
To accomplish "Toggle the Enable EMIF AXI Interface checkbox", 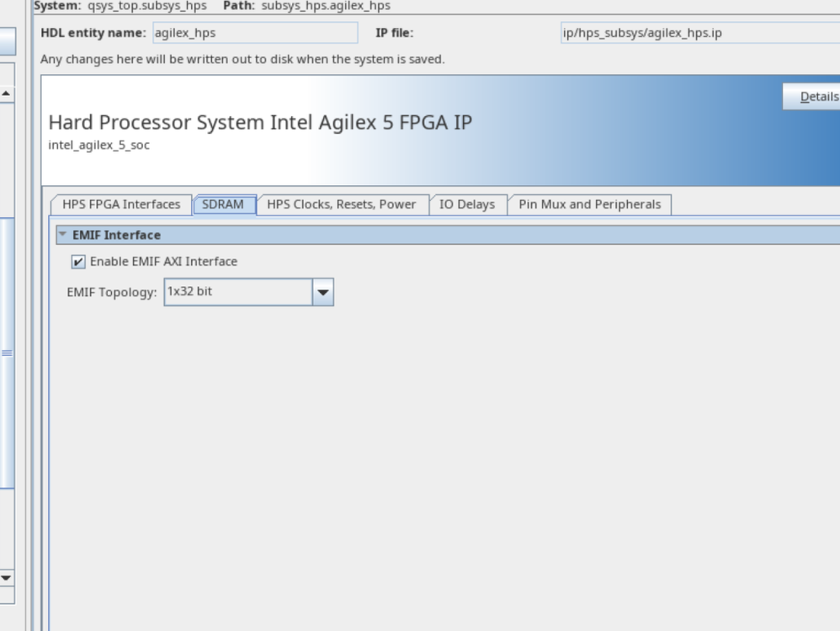I will coord(78,262).
